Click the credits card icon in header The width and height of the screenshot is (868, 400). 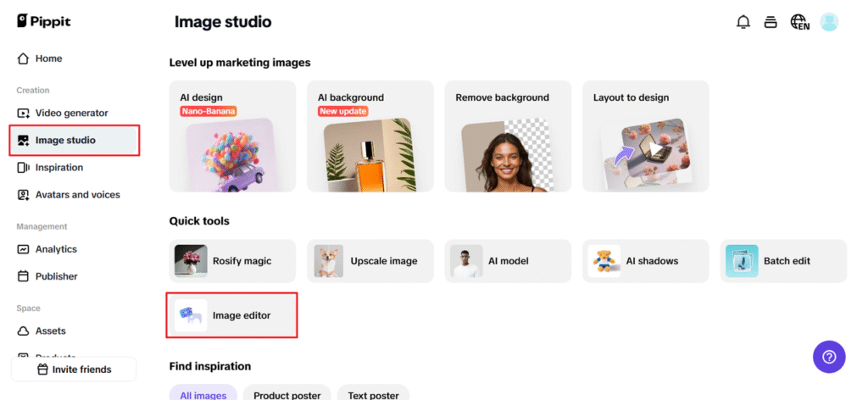tap(771, 22)
